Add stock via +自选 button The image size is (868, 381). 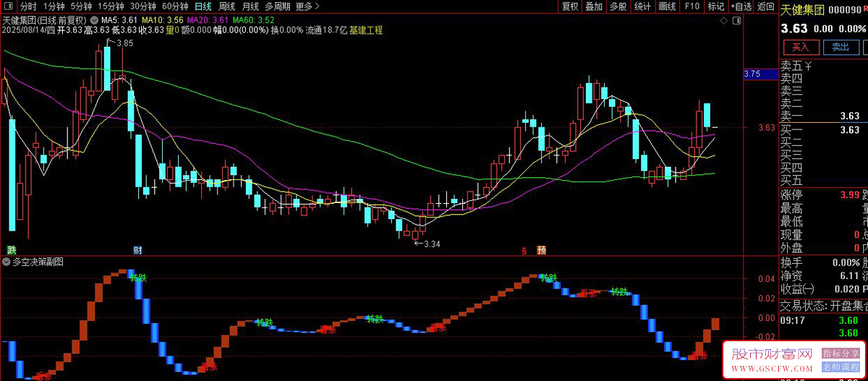(x=741, y=7)
